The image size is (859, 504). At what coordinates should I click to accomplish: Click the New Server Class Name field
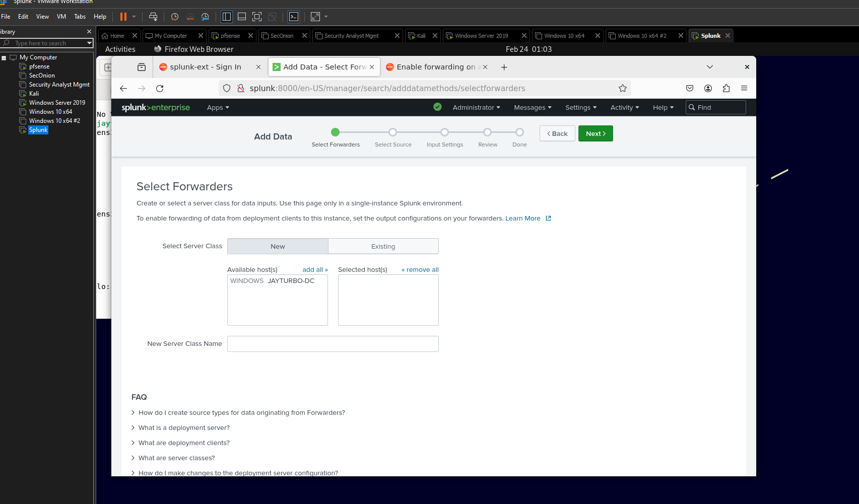(333, 344)
